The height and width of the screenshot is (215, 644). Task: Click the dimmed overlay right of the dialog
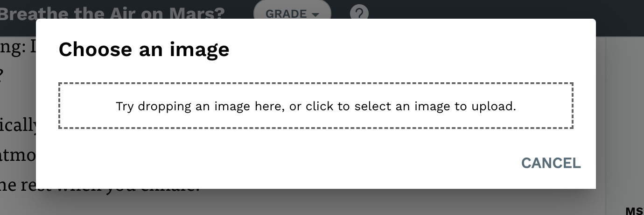pyautogui.click(x=620, y=117)
